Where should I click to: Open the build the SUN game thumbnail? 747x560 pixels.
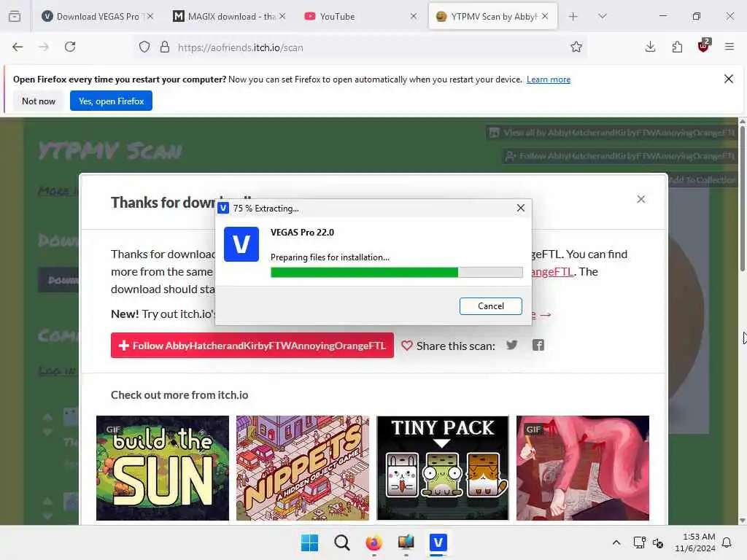pos(163,468)
